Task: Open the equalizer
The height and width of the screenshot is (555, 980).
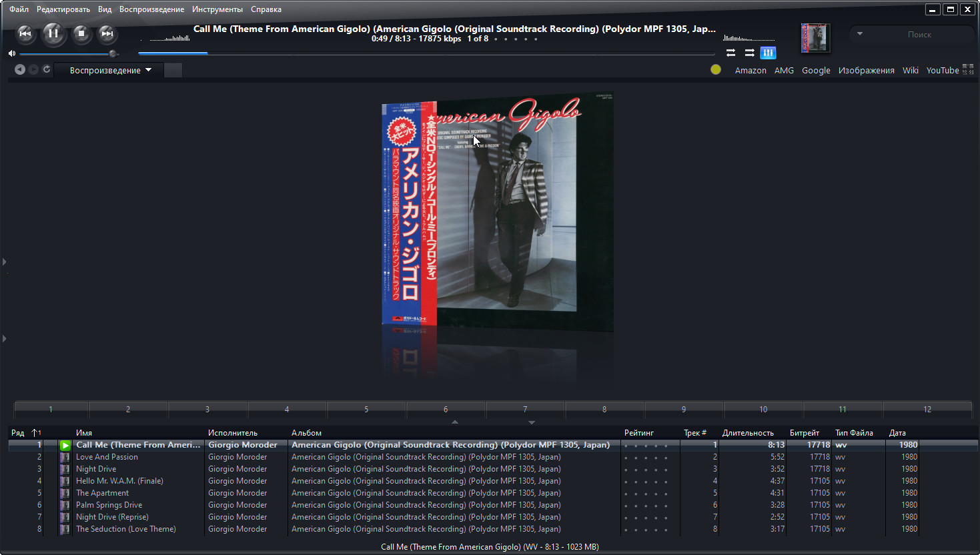Action: (x=769, y=53)
